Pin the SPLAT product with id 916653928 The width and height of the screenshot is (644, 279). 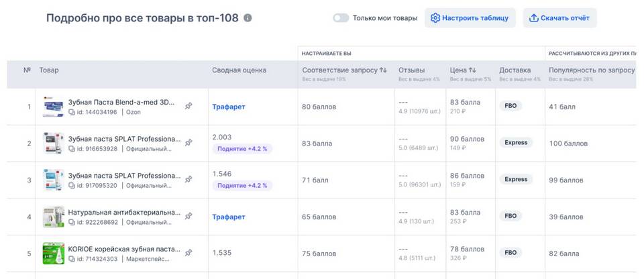(189, 143)
